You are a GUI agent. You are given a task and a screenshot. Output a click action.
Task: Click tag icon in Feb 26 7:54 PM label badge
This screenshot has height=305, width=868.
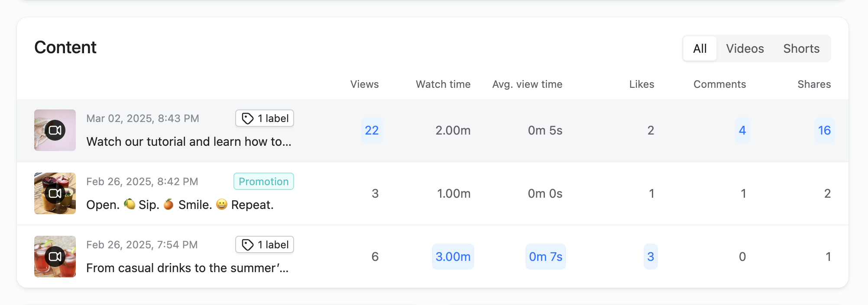click(247, 245)
